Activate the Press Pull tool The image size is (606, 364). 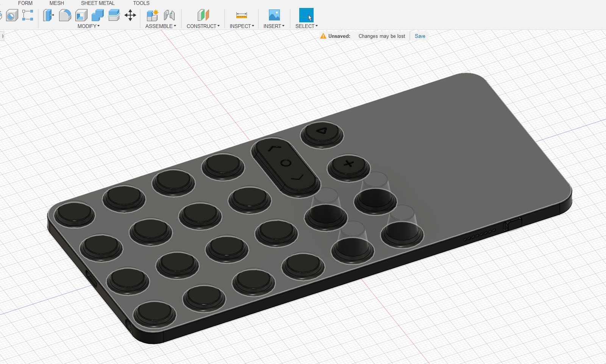pyautogui.click(x=48, y=15)
